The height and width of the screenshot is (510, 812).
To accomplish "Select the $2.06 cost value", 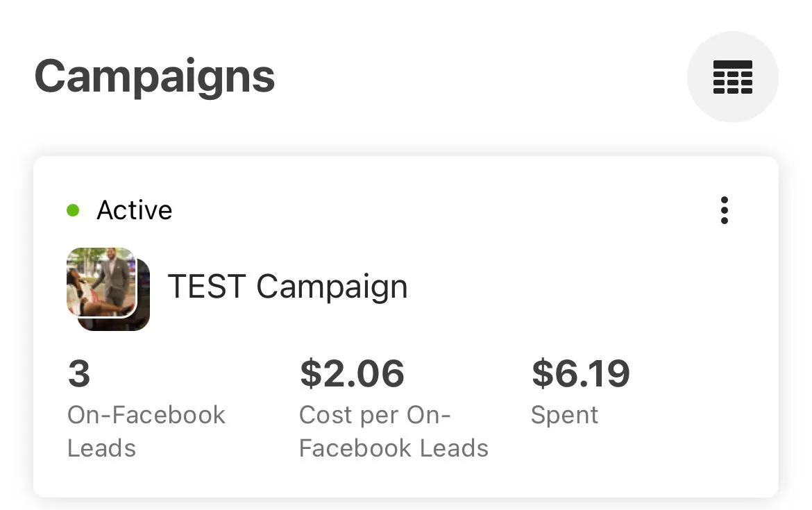I will tap(352, 373).
